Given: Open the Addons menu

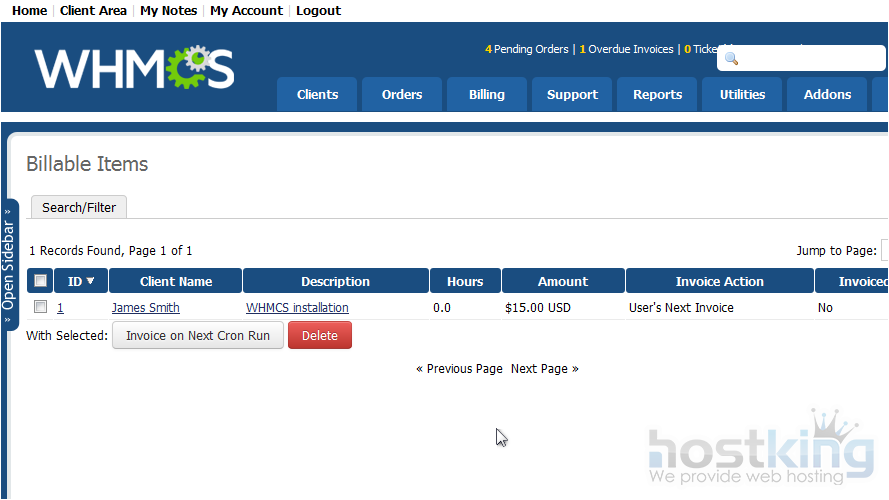Looking at the screenshot, I should tap(827, 95).
